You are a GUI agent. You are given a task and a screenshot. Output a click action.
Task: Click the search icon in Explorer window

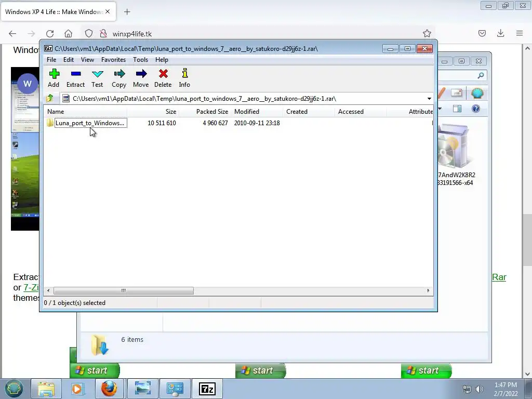click(x=481, y=75)
